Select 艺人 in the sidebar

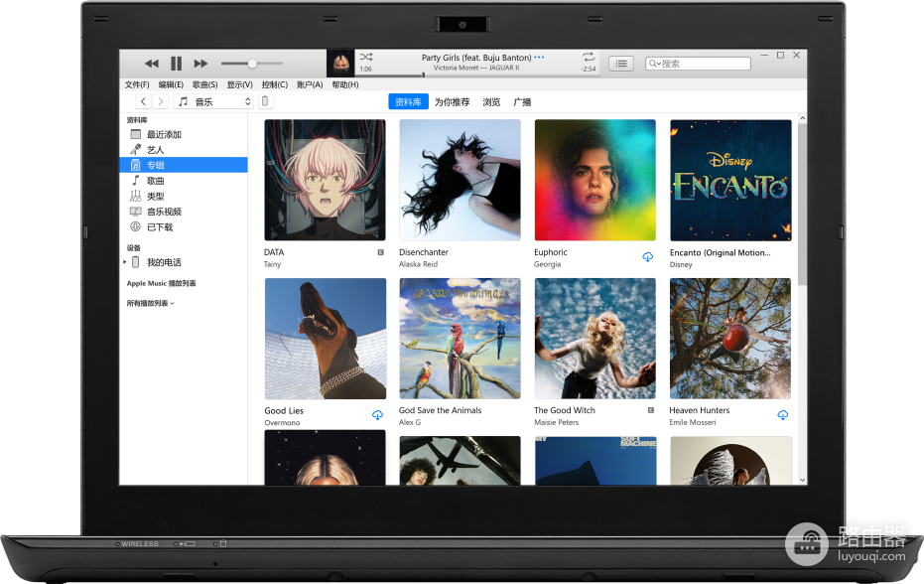pyautogui.click(x=184, y=150)
